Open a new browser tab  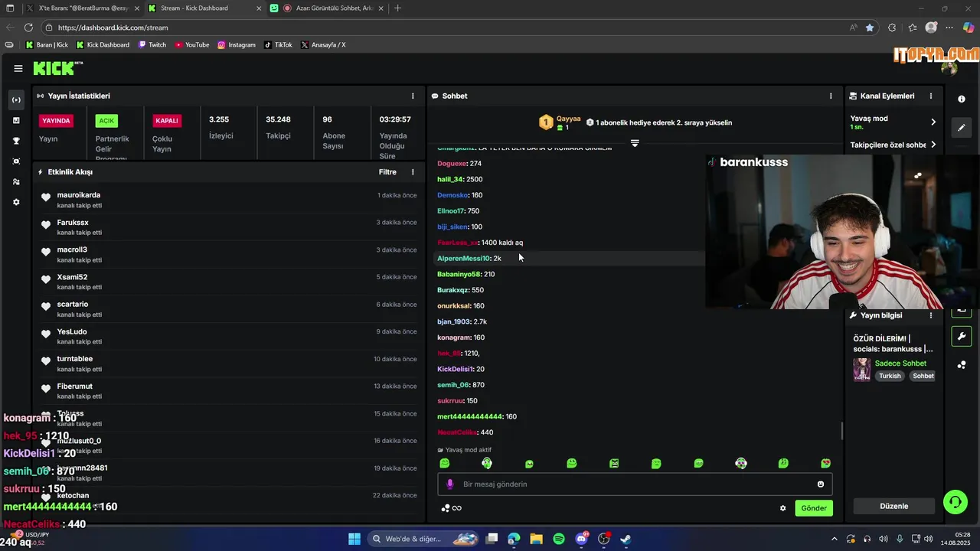point(397,8)
